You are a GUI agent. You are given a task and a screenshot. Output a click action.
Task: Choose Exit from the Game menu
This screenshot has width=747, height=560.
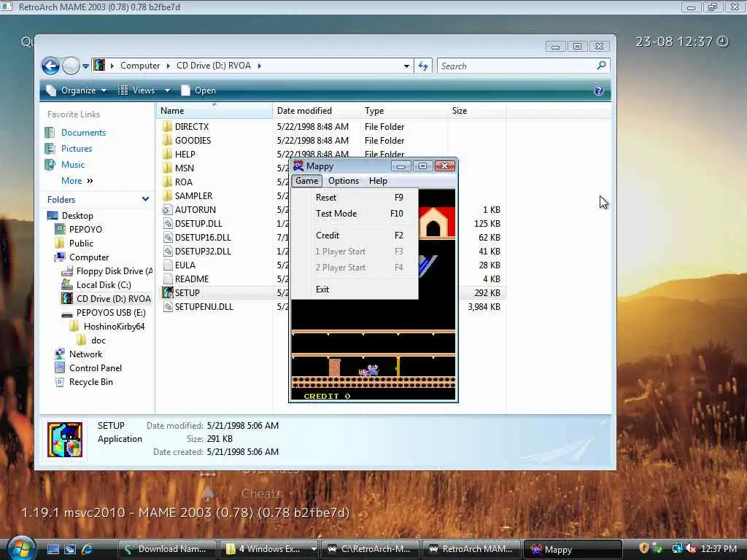tap(355, 289)
